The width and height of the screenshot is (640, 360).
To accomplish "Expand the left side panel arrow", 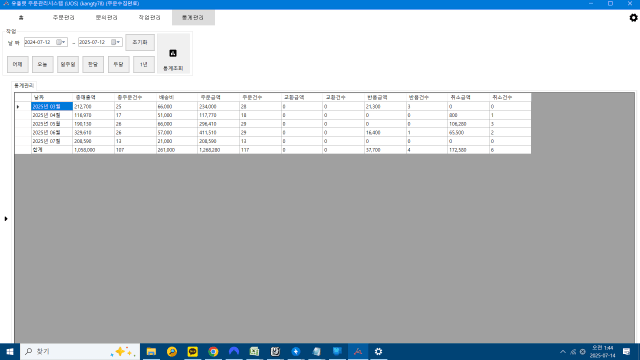I will pyautogui.click(x=6, y=219).
